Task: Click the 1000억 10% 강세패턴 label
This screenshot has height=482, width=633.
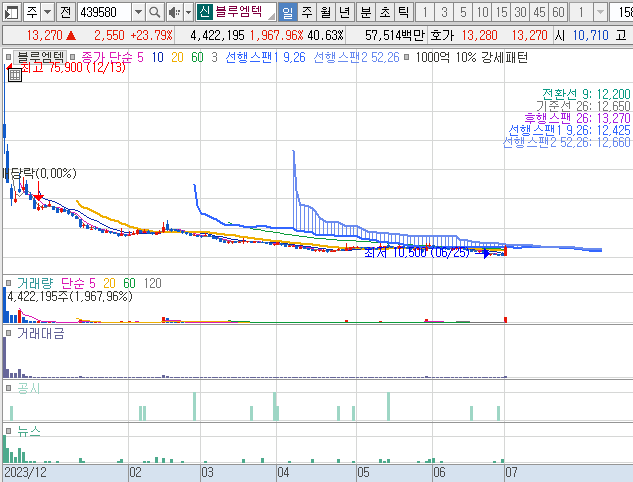Action: pos(472,57)
